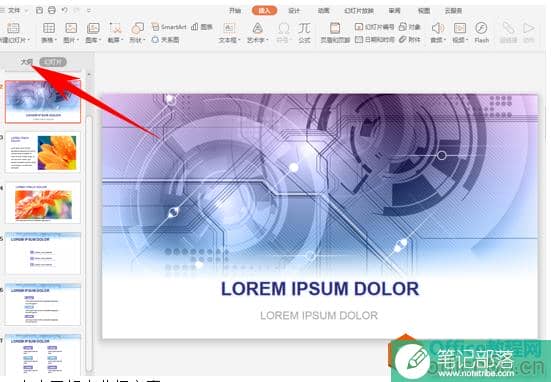Open the Slide Show (幻灯片放映) tab
This screenshot has height=382, width=551.
click(x=359, y=11)
